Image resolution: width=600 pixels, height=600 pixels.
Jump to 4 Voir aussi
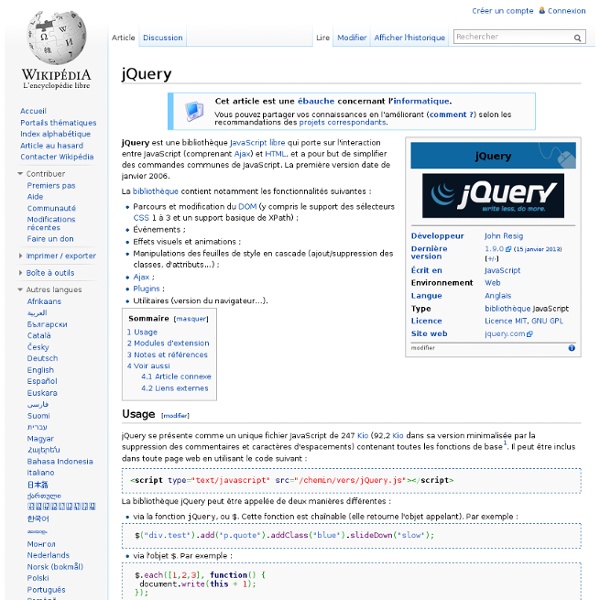click(148, 366)
